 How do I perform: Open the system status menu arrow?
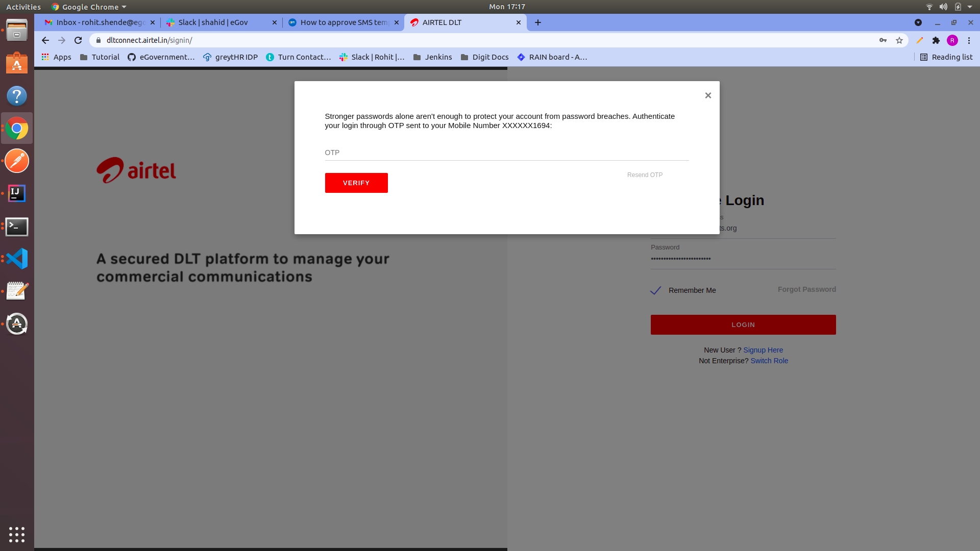969,7
